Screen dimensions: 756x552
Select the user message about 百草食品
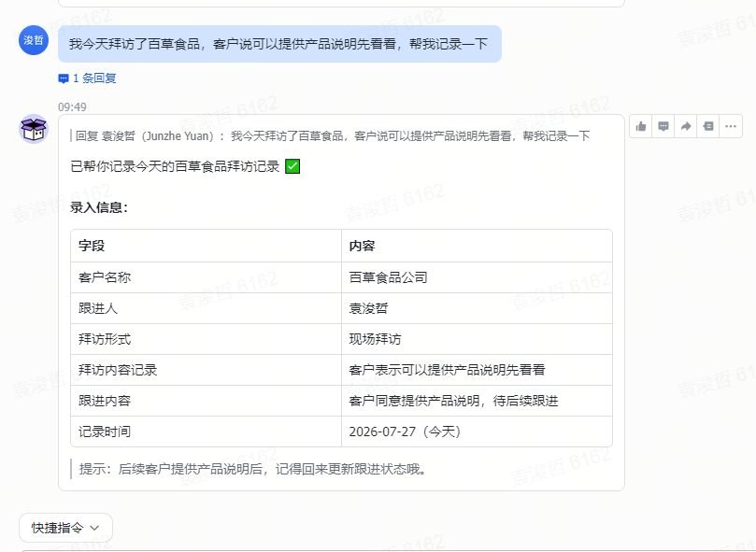click(279, 44)
